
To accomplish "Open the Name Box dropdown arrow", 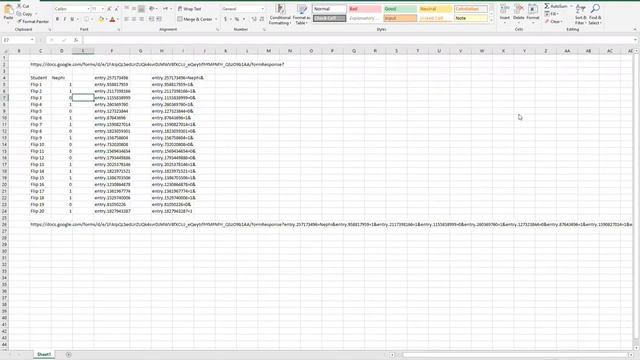I will pos(32,40).
